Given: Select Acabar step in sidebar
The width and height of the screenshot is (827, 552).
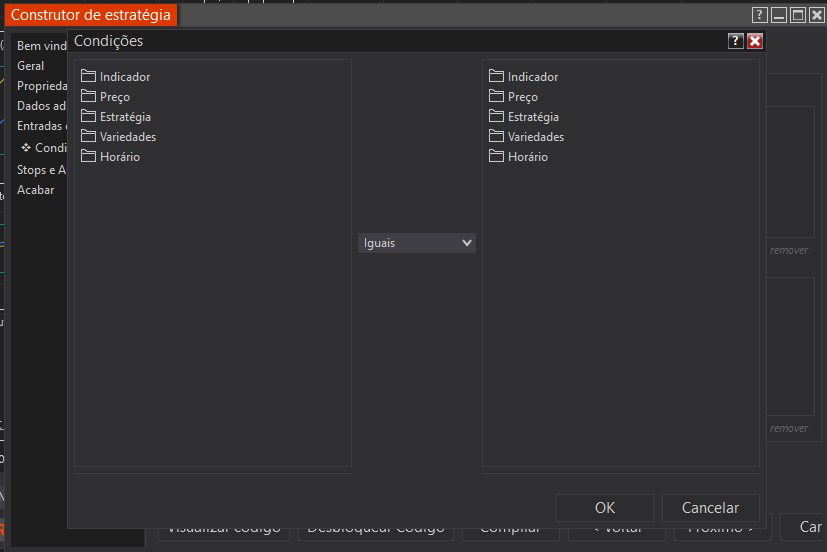Looking at the screenshot, I should coord(35,190).
